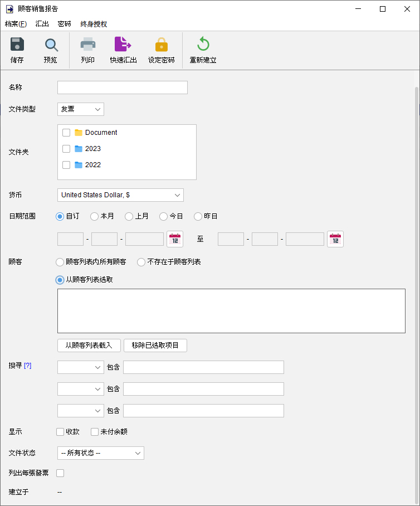Image resolution: width=420 pixels, height=506 pixels.
Task: Select the 自订 date range radio
Action: [x=60, y=216]
